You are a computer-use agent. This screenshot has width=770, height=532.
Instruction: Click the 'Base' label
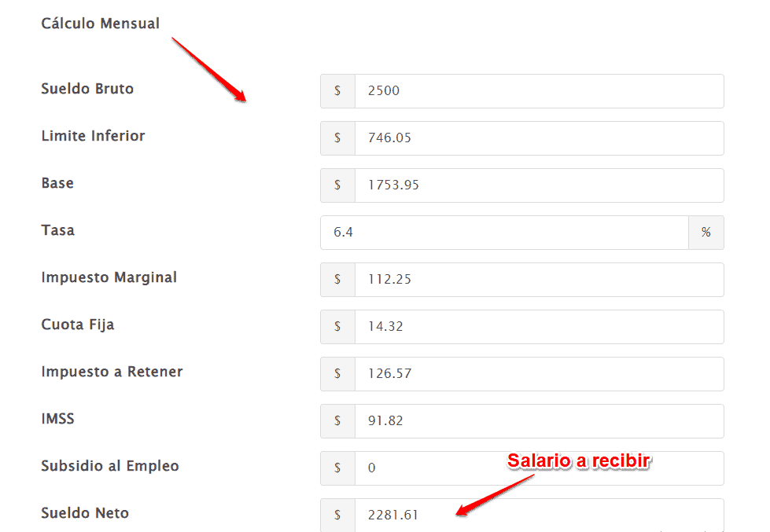(57, 183)
